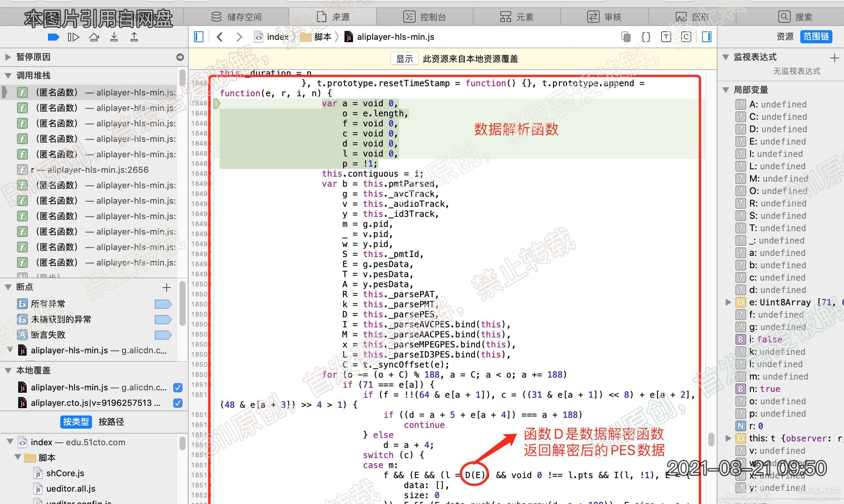Toggle breakpoints enabled arrow button
Screen dimensions: 844x504
pyautogui.click(x=53, y=37)
